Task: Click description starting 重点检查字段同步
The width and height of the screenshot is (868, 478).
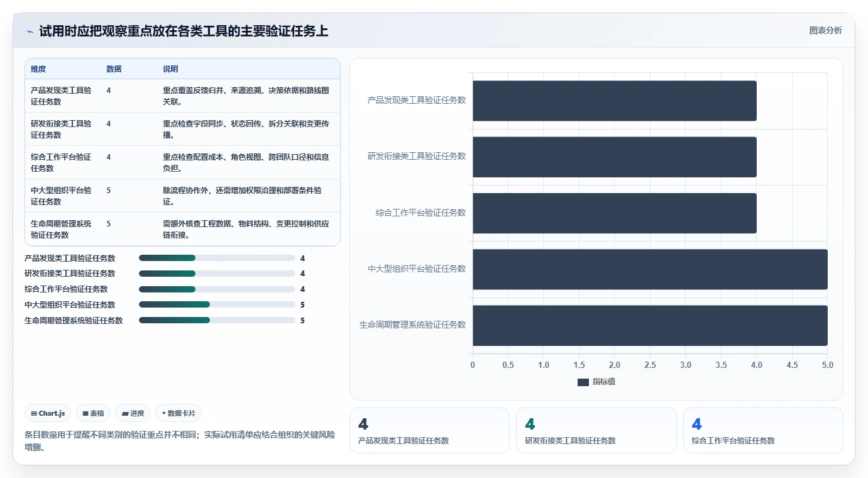Action: pyautogui.click(x=246, y=129)
